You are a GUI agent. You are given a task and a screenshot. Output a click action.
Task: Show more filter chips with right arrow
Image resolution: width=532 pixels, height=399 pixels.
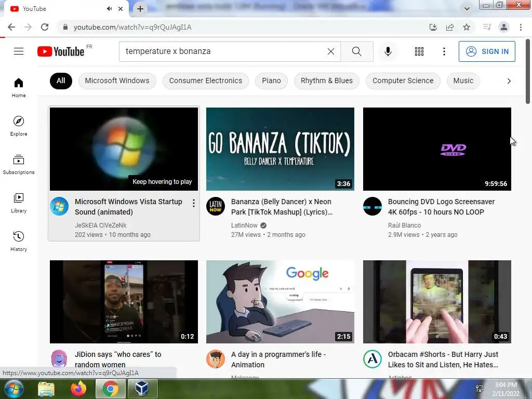pos(509,81)
